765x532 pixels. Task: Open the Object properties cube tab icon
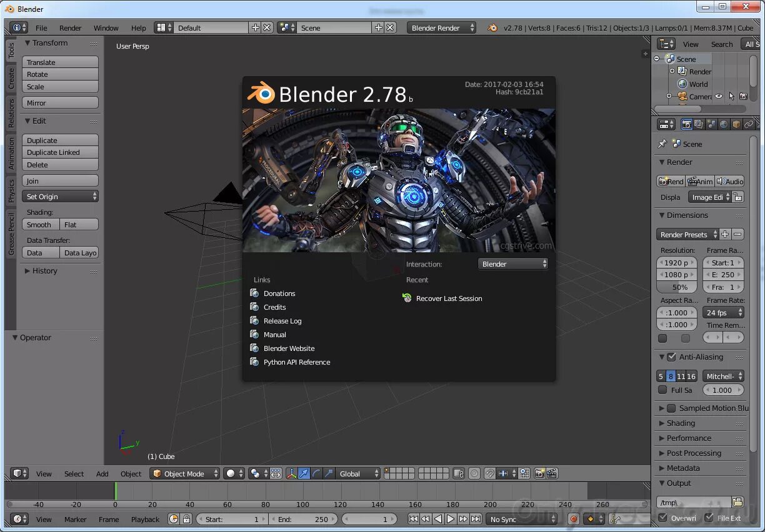click(x=736, y=124)
